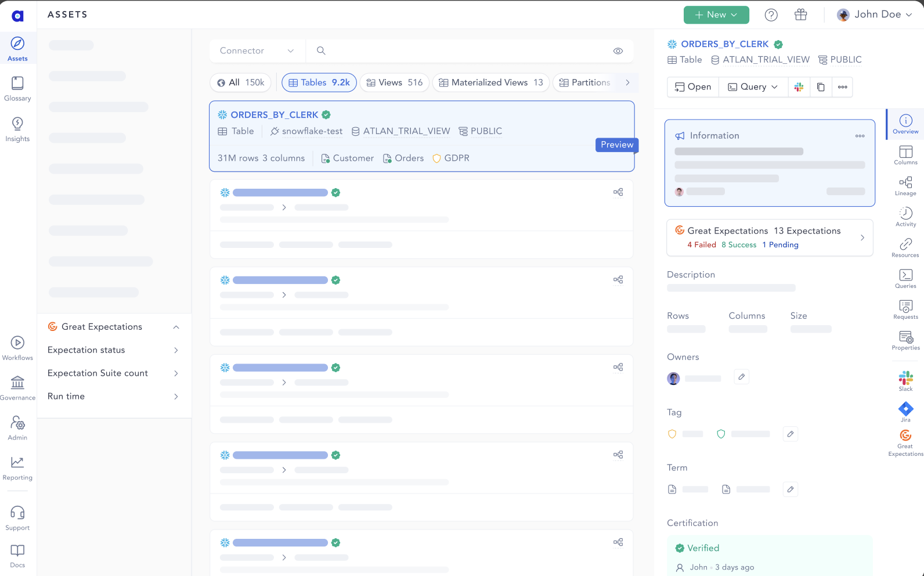Open Great Expectations panel in right sidebar
The width and height of the screenshot is (924, 576).
click(x=905, y=443)
